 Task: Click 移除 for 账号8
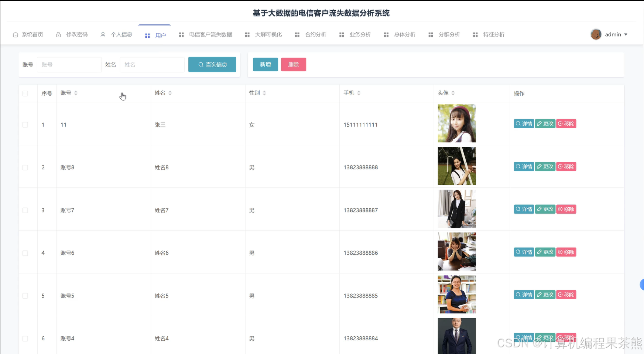pos(566,167)
